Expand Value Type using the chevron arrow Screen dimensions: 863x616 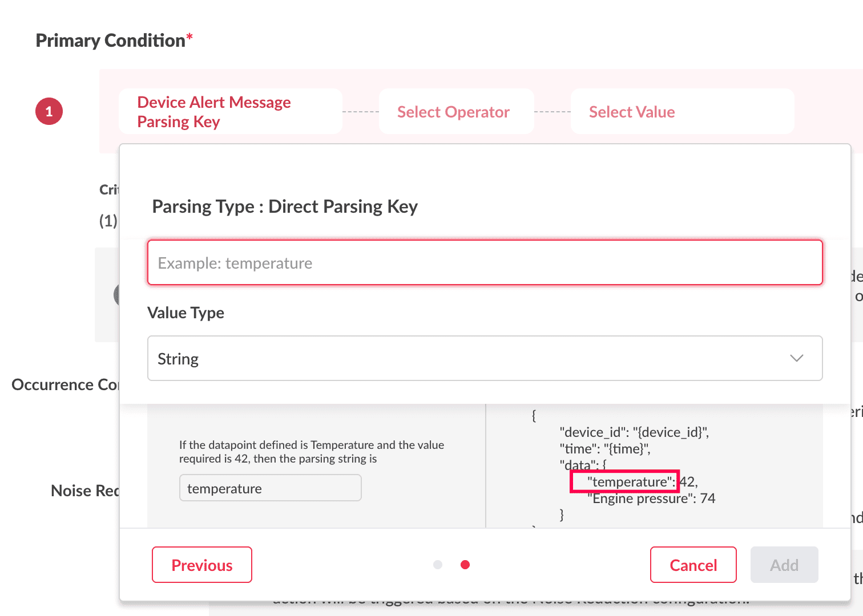pos(796,359)
